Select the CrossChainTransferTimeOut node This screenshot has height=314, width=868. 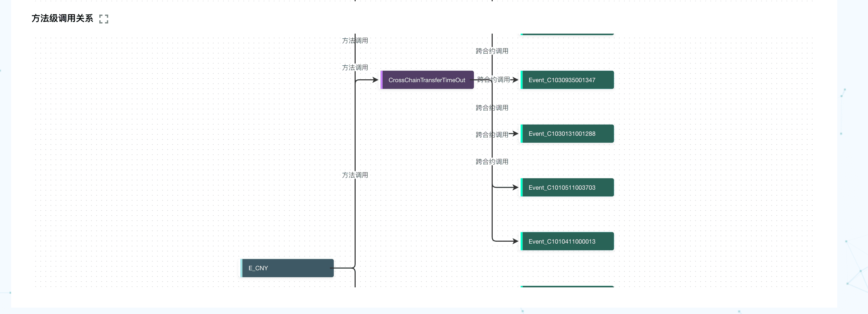(x=427, y=80)
